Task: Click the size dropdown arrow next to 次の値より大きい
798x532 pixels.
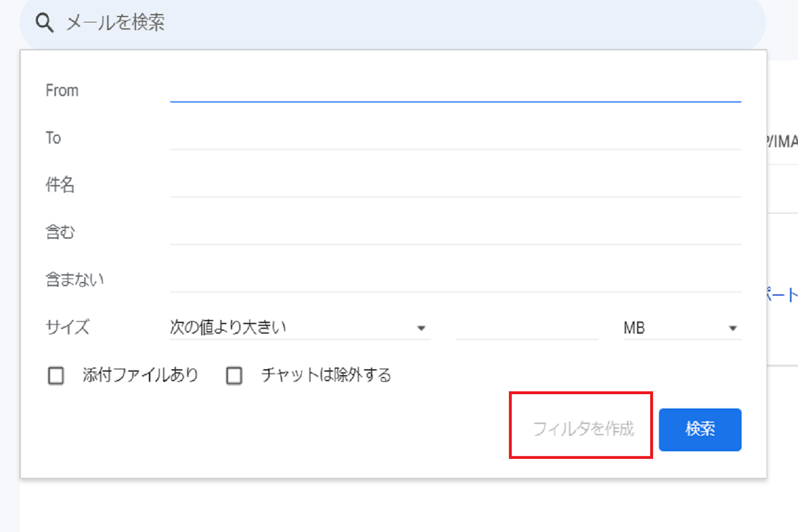Action: pyautogui.click(x=421, y=328)
